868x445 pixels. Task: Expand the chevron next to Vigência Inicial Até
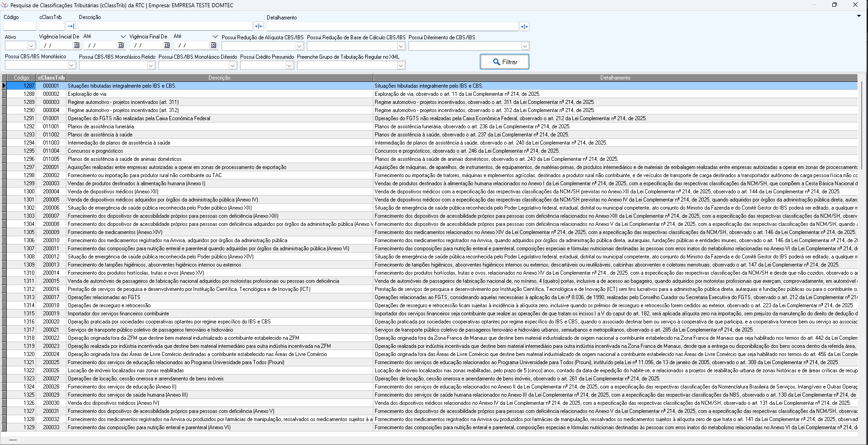pos(123,37)
